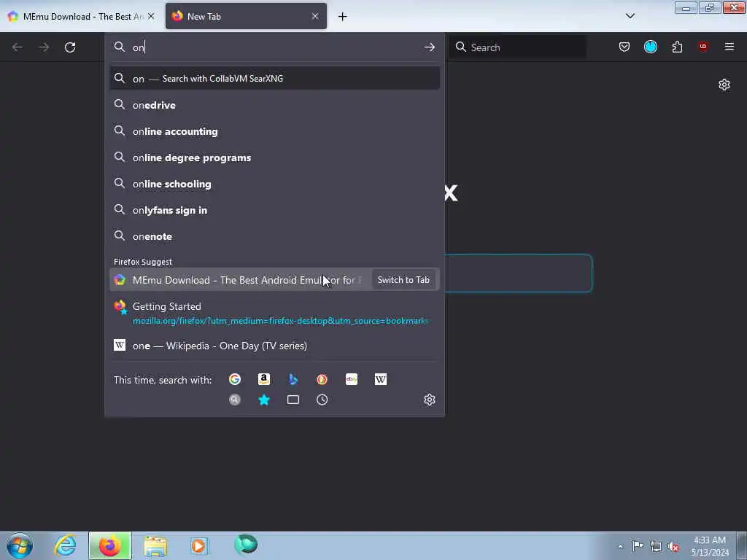This screenshot has height=560, width=747.
Task: Open the Extensions puzzle icon
Action: pyautogui.click(x=677, y=47)
